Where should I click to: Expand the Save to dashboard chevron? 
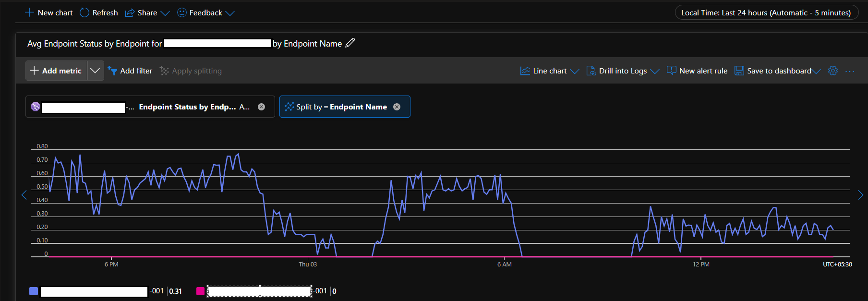(816, 72)
